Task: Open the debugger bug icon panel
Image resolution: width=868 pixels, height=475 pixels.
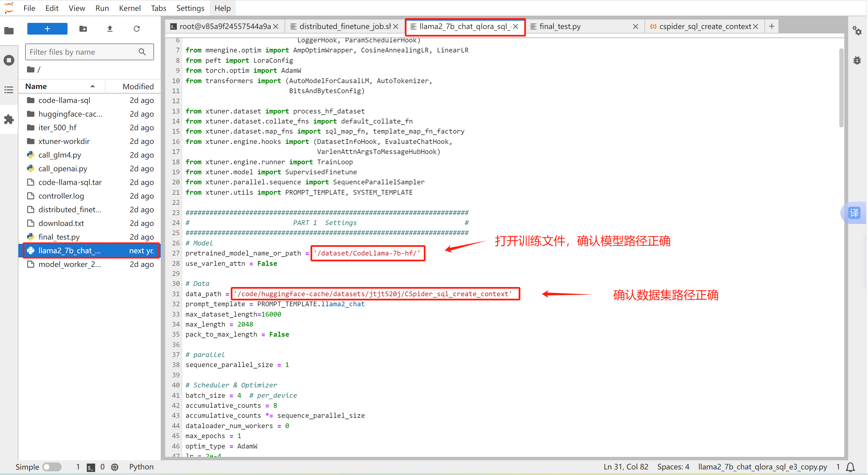Action: (857, 60)
